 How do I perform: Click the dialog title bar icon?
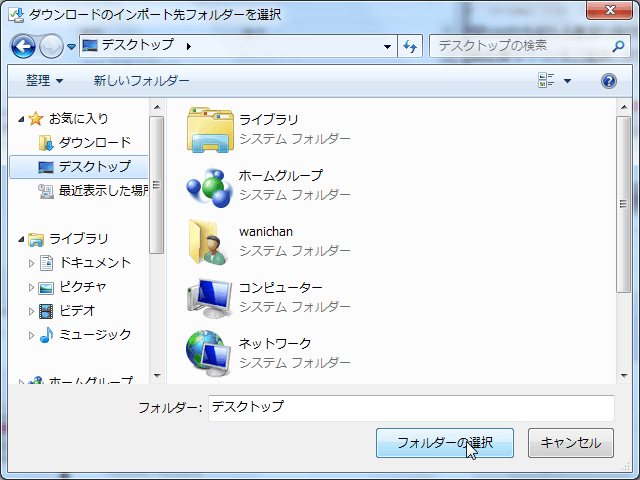16,15
